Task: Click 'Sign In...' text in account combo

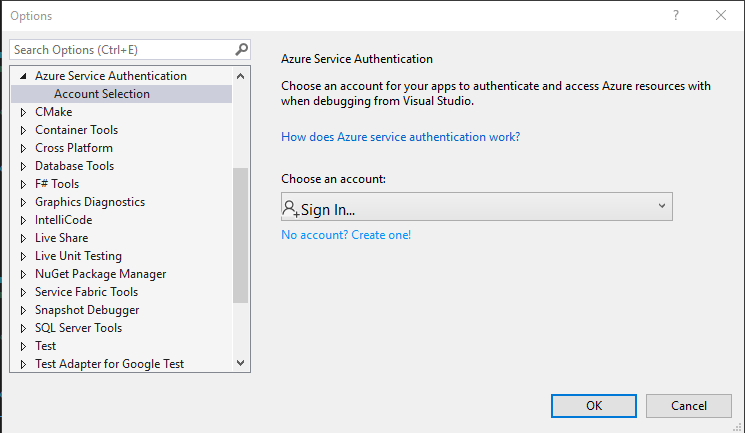Action: click(x=328, y=210)
